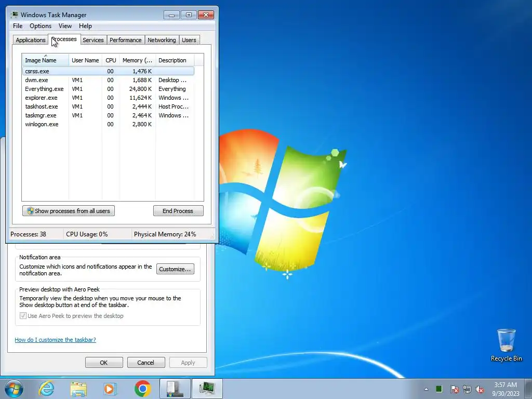Open the Start menu orb
This screenshot has width=532, height=399.
[14, 389]
